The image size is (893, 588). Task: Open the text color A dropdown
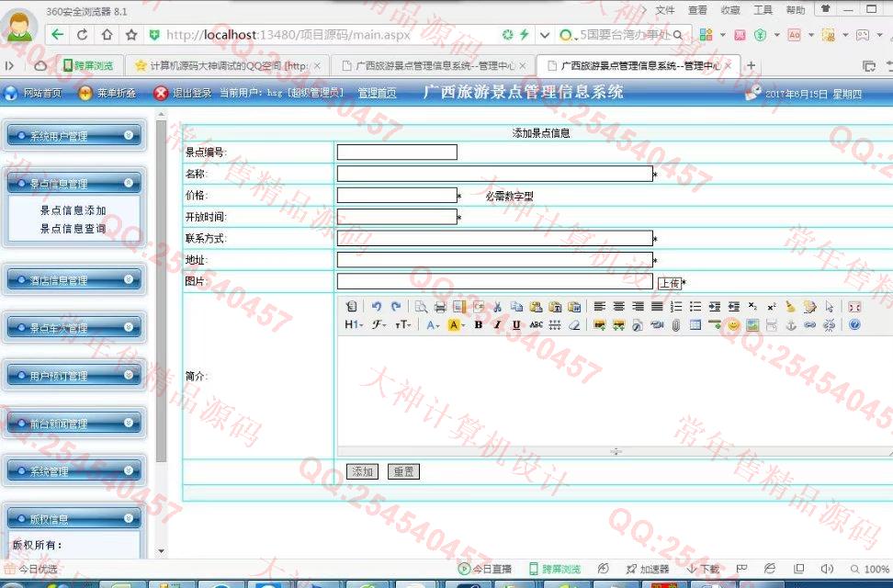[x=433, y=324]
